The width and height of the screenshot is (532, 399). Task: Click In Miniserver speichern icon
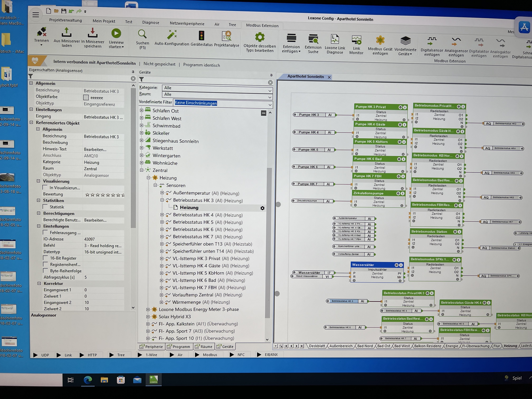point(93,33)
